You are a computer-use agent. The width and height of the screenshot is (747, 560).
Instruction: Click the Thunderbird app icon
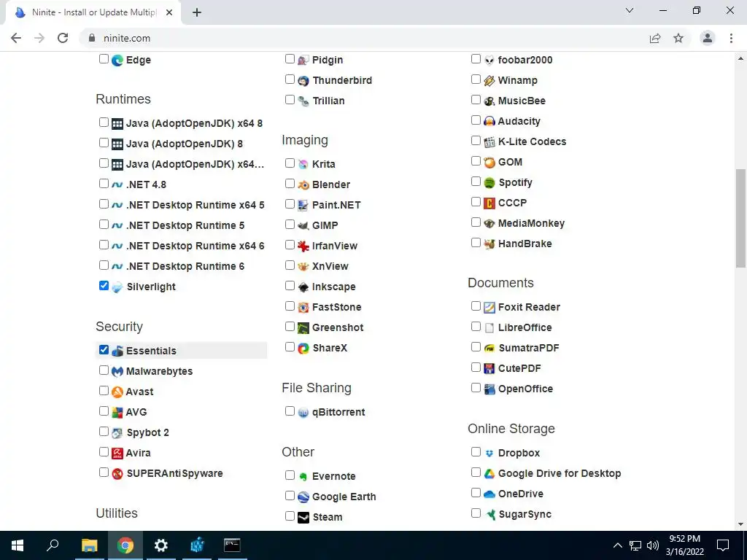[x=303, y=81]
